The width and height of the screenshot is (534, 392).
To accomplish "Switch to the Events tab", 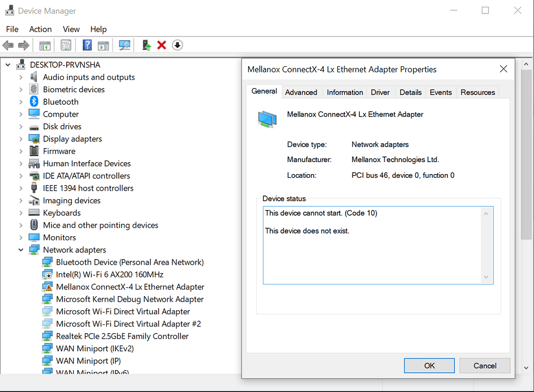I will pyautogui.click(x=441, y=92).
